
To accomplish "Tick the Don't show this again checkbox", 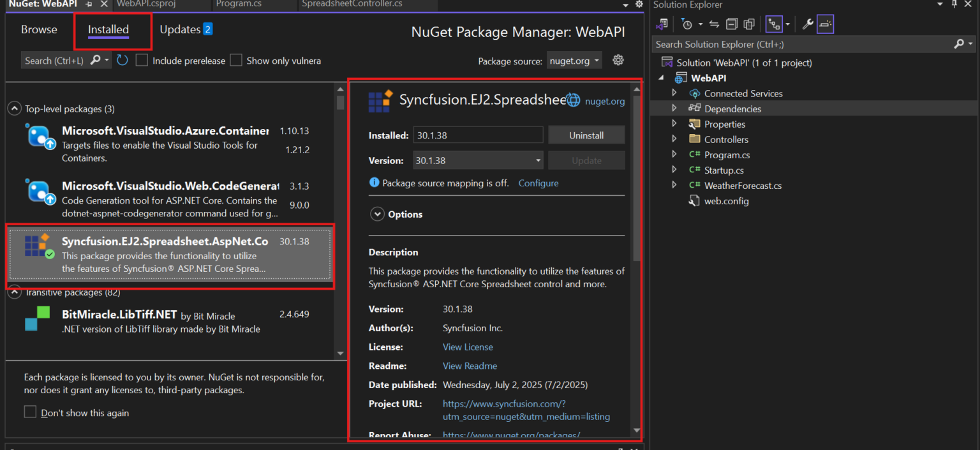I will (30, 412).
